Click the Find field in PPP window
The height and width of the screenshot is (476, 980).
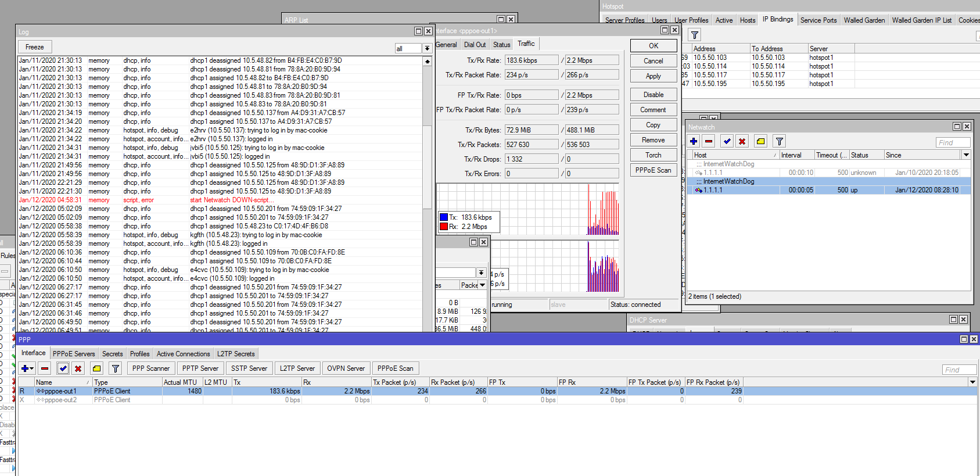959,370
